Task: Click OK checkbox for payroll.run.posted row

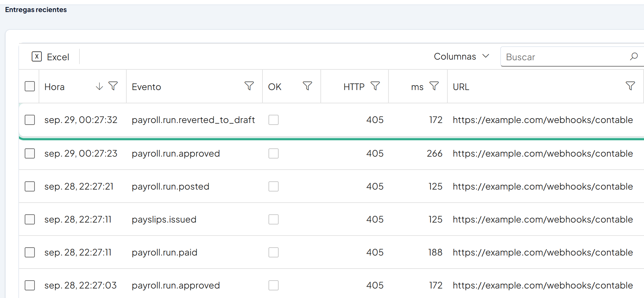Action: [274, 186]
